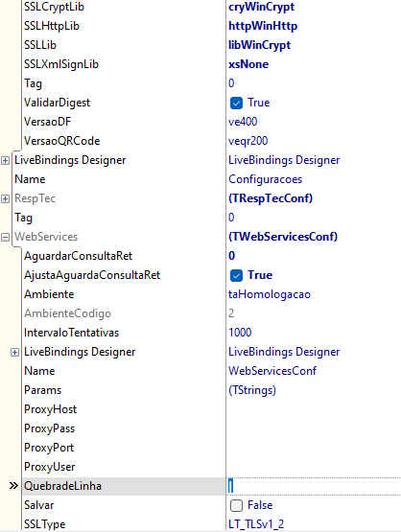This screenshot has height=532, width=401.
Task: Select the IntervaloTentativas value 1000
Action: pos(240,333)
